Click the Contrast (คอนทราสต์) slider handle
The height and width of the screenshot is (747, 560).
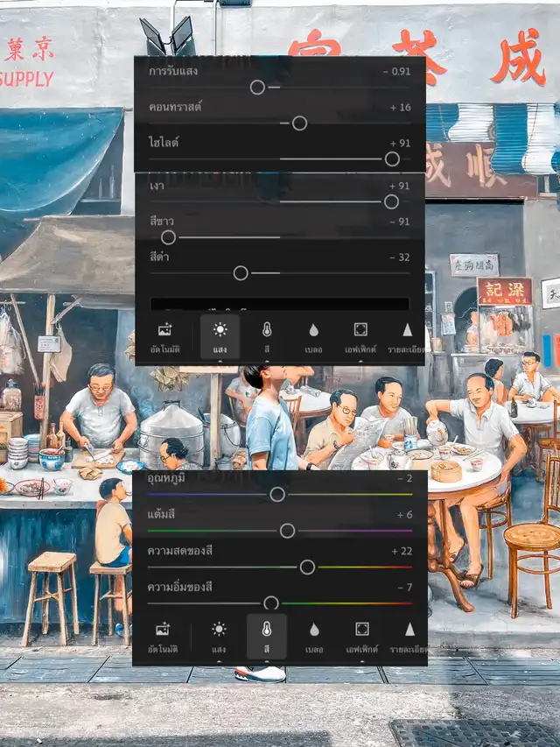(299, 123)
